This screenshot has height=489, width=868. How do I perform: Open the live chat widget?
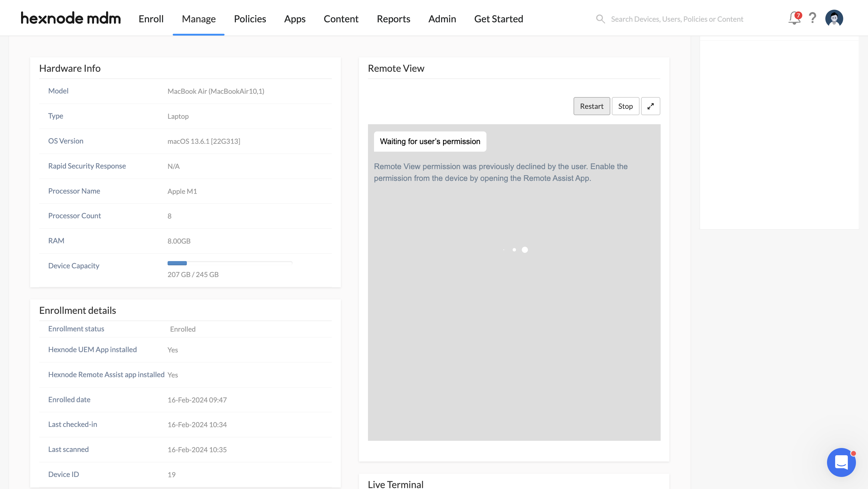(x=841, y=462)
